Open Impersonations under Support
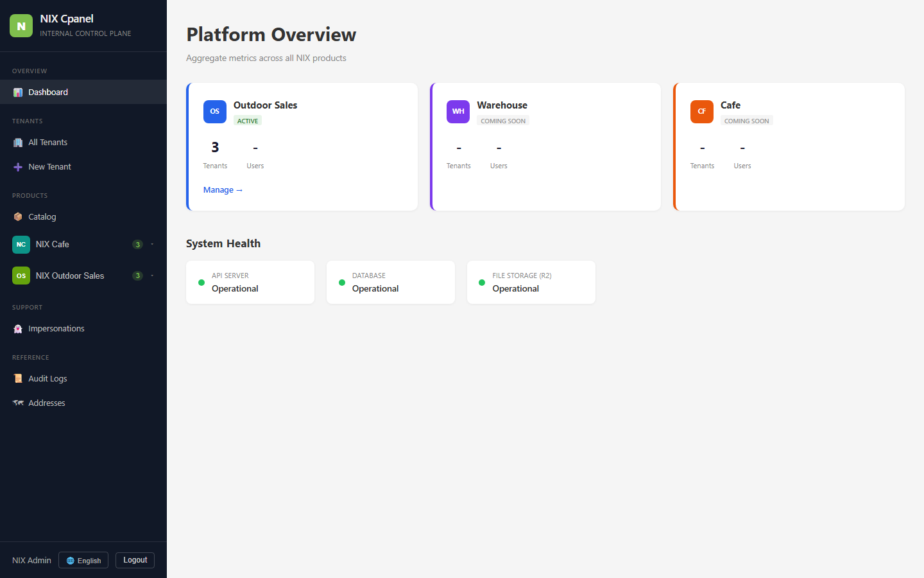 (x=83, y=329)
